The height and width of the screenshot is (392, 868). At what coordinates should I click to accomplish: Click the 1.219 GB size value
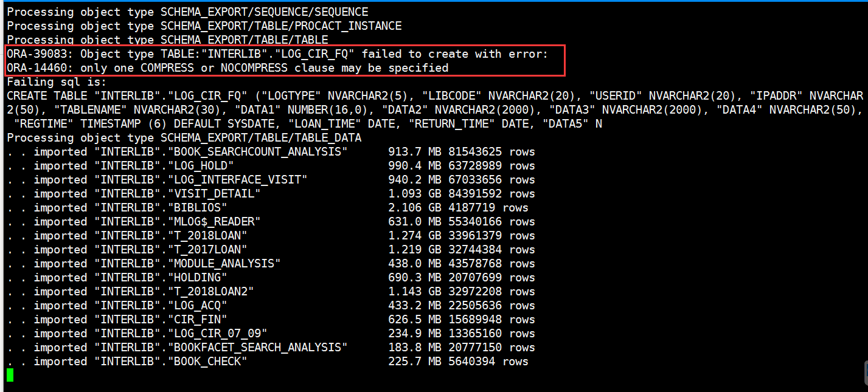(415, 250)
